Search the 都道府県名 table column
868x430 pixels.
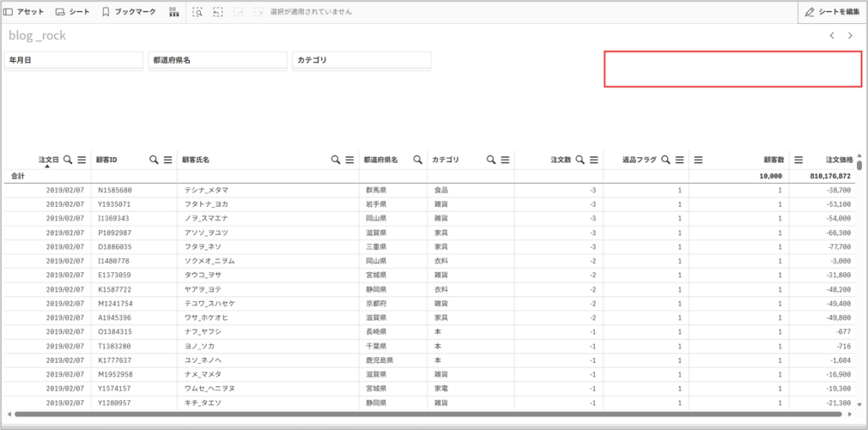pyautogui.click(x=418, y=159)
